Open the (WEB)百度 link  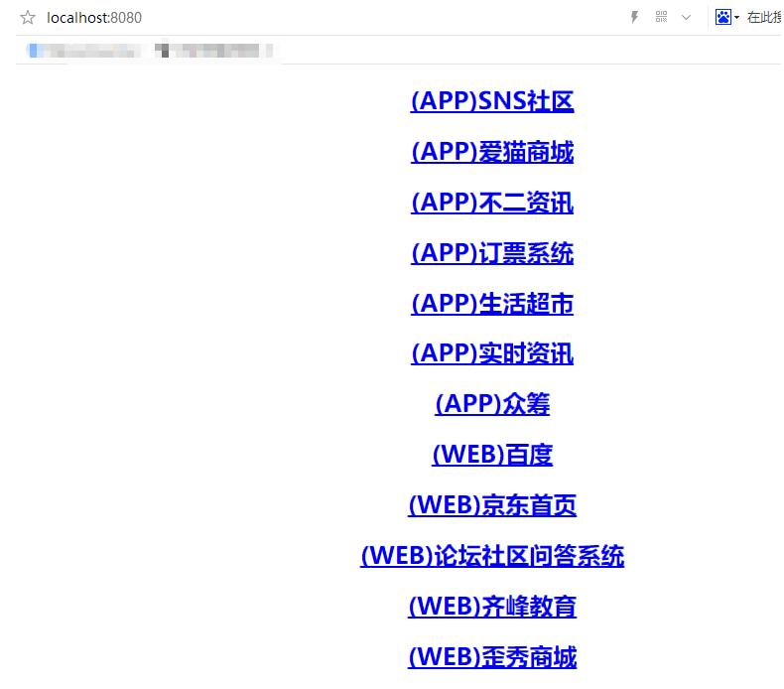[x=492, y=455]
